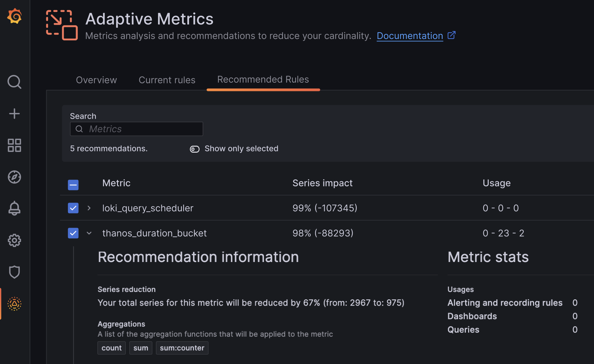Collapse the thanos_duration_bucket row
This screenshot has height=364, width=594.
tap(89, 233)
